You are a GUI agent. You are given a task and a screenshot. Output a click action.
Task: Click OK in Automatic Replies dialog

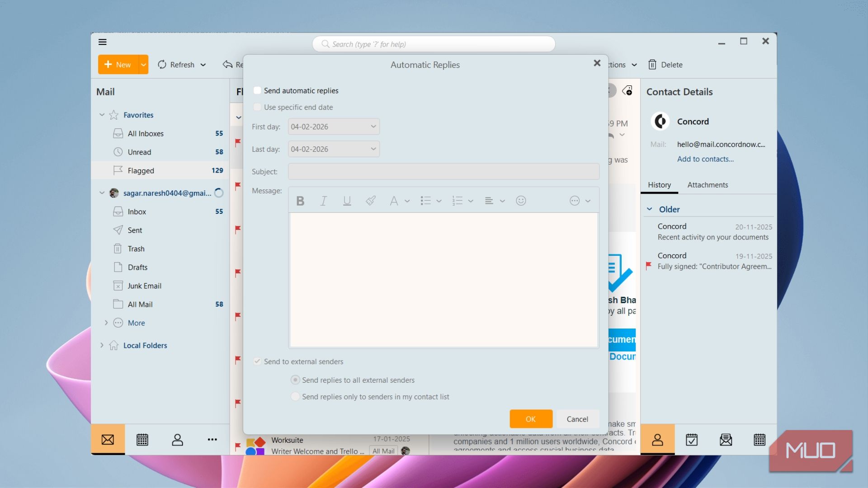click(531, 419)
